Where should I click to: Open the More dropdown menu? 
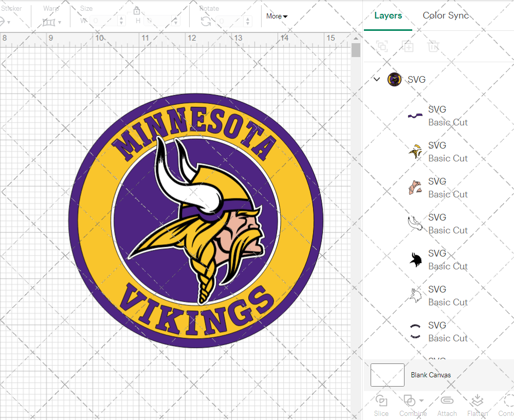[277, 16]
